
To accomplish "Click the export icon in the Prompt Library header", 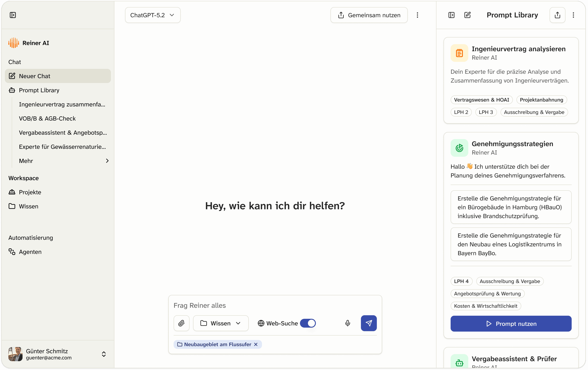I will pyautogui.click(x=557, y=15).
